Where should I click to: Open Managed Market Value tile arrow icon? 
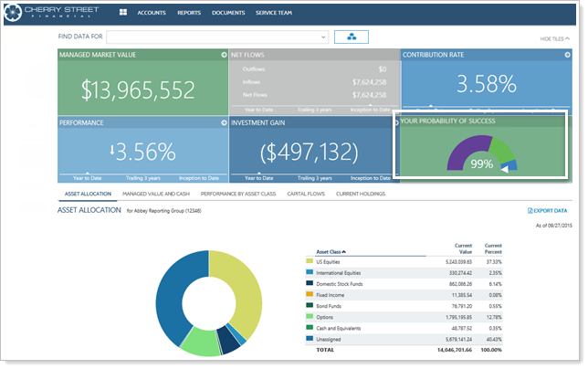[224, 55]
